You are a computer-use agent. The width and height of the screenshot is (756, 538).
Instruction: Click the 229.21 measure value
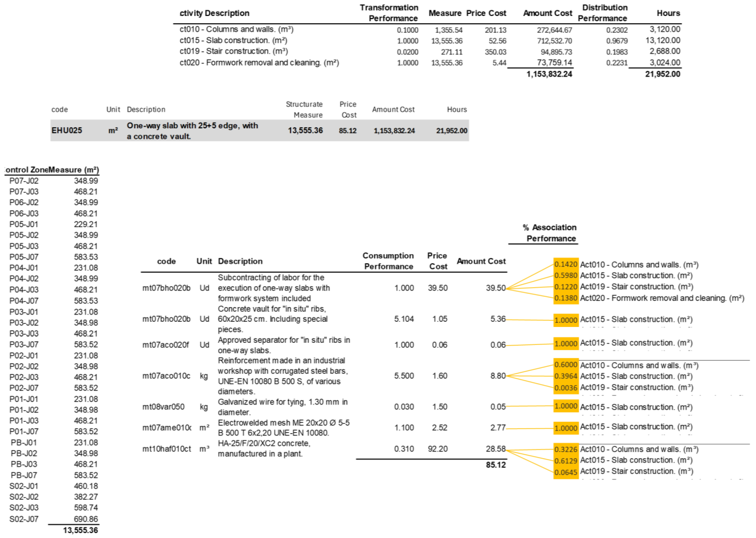[x=86, y=224]
